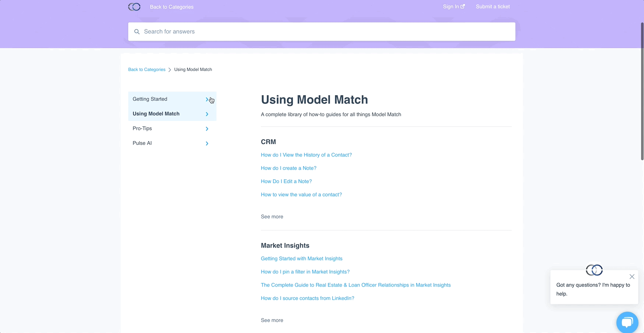
Task: Select Using Model Match in the sidebar
Action: tap(156, 114)
